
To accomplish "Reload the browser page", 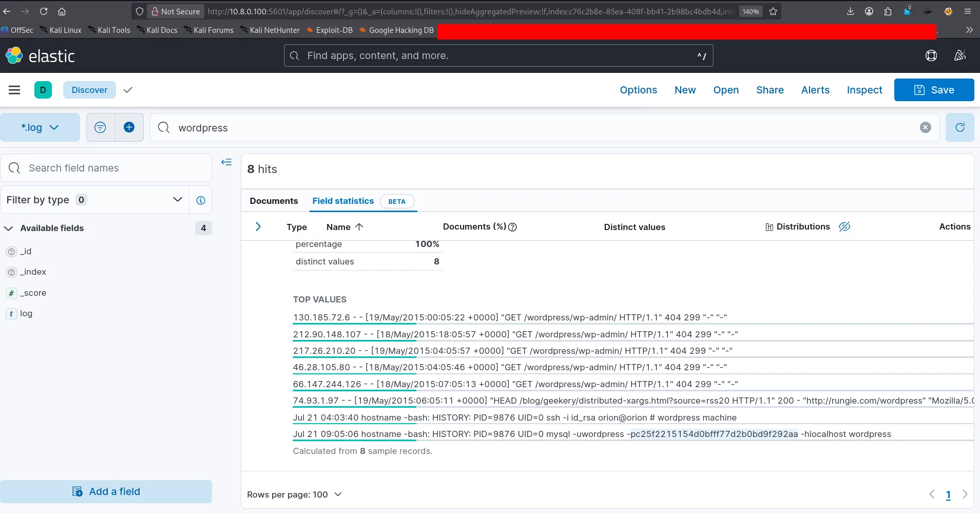I will pyautogui.click(x=44, y=11).
